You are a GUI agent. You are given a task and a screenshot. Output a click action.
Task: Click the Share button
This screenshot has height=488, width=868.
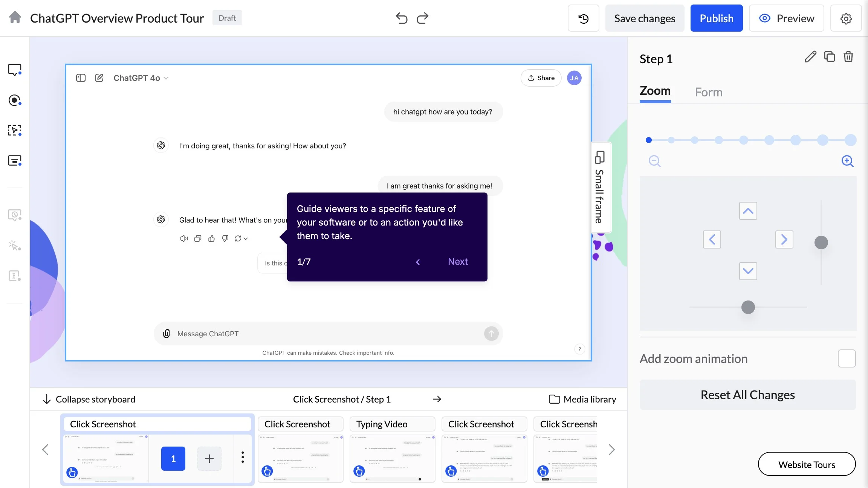541,78
